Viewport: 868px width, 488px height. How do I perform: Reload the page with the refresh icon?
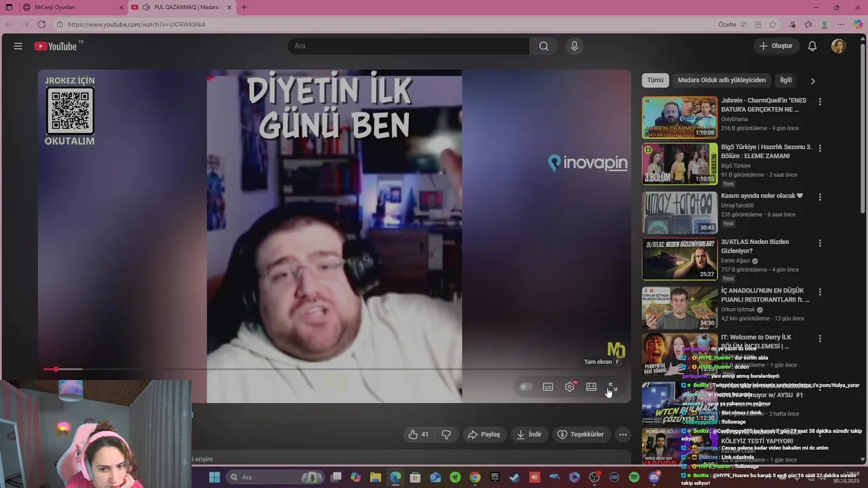(41, 24)
